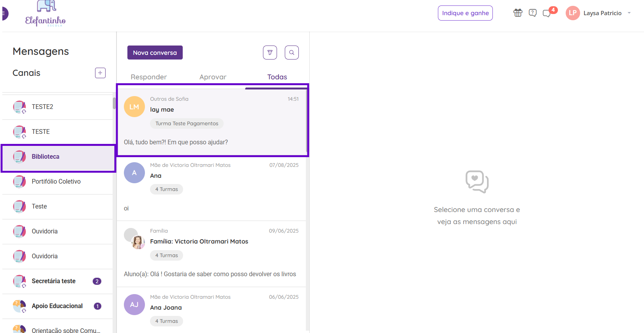Click the 07/08/2025 date
The height and width of the screenshot is (333, 644).
pos(284,165)
